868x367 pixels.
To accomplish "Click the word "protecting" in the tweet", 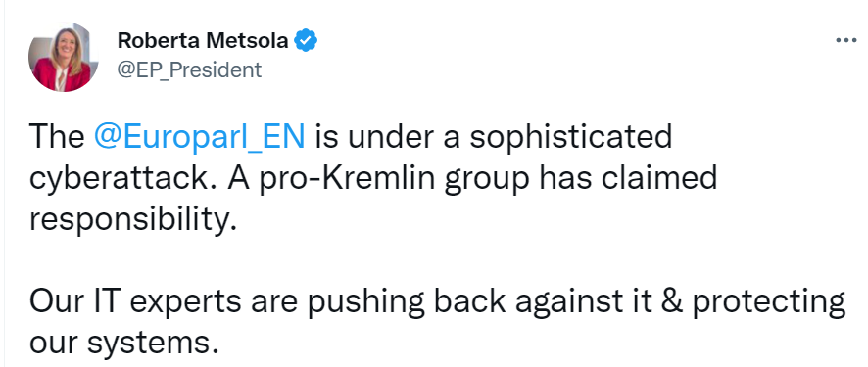I will [x=769, y=303].
